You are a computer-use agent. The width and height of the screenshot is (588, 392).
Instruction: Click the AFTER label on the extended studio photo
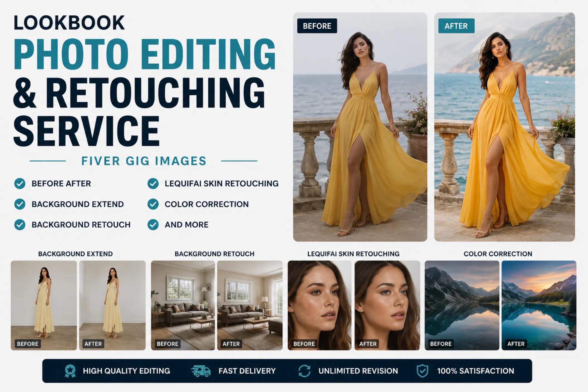pyautogui.click(x=93, y=344)
